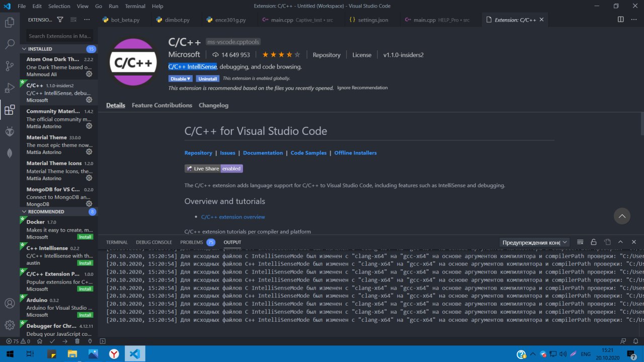Screen dimensions: 644x362
Task: Click the trash icon in status bar
Action: pyautogui.click(x=77, y=341)
